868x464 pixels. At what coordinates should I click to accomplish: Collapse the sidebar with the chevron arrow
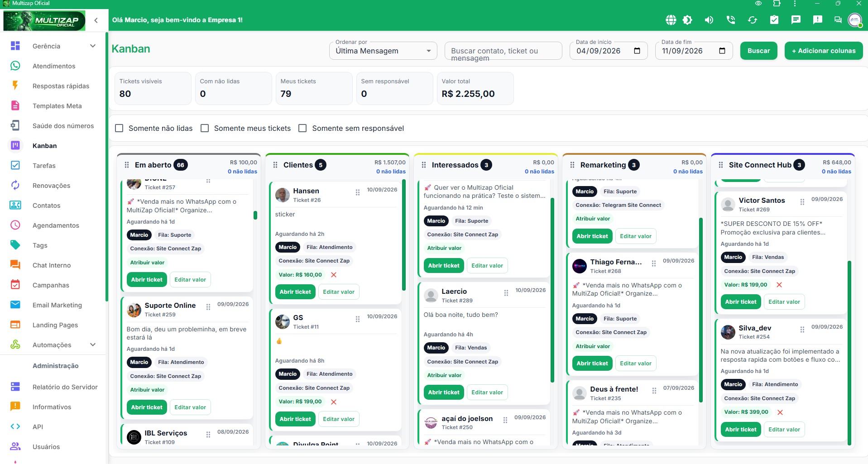pos(96,20)
